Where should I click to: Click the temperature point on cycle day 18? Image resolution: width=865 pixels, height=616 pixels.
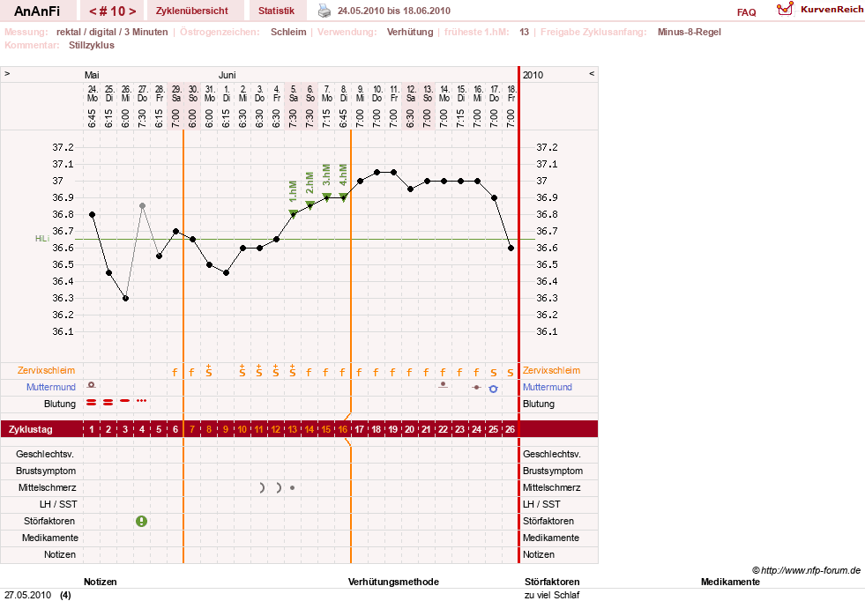(377, 172)
